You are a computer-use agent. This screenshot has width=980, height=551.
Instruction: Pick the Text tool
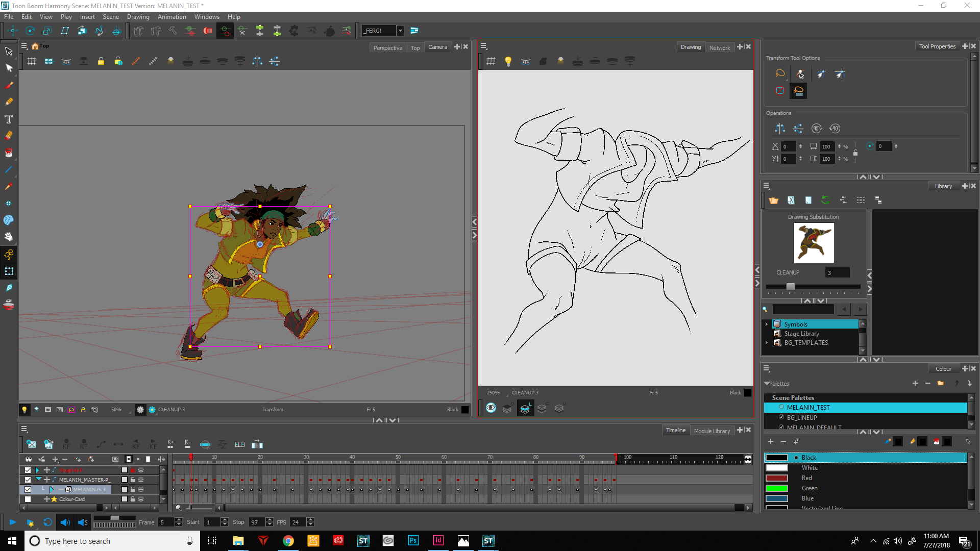(x=9, y=119)
